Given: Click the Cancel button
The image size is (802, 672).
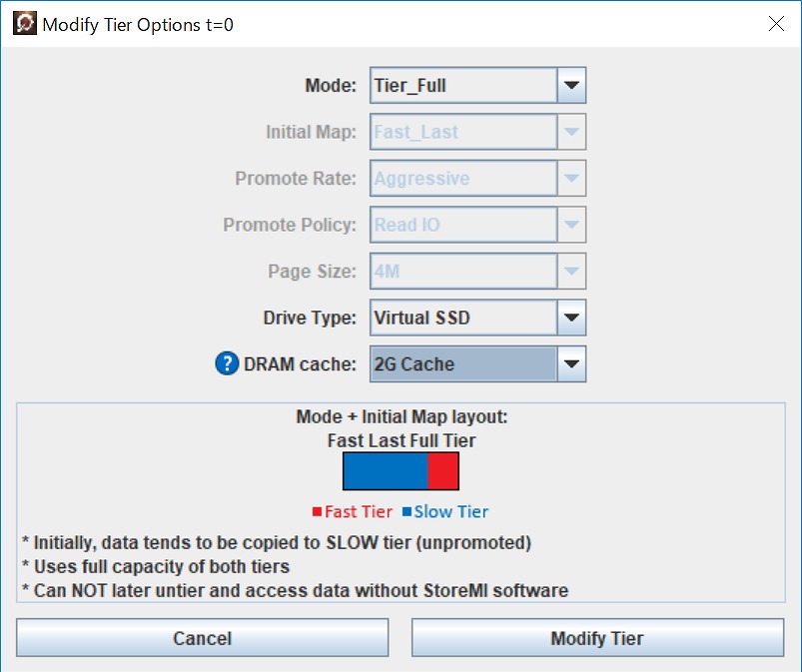Looking at the screenshot, I should pyautogui.click(x=202, y=638).
